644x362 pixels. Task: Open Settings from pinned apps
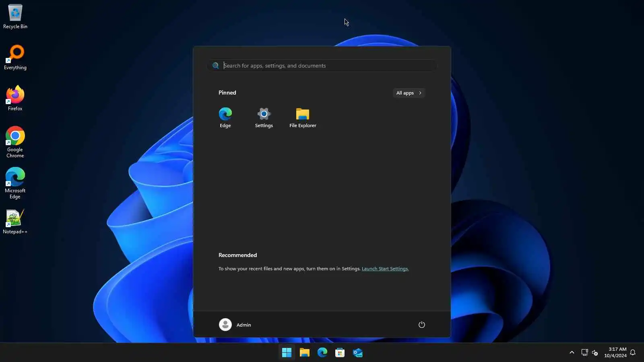(x=264, y=118)
